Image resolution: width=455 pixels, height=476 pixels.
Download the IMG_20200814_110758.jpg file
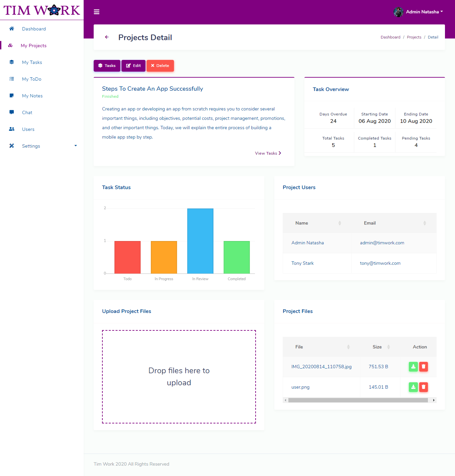tap(414, 367)
